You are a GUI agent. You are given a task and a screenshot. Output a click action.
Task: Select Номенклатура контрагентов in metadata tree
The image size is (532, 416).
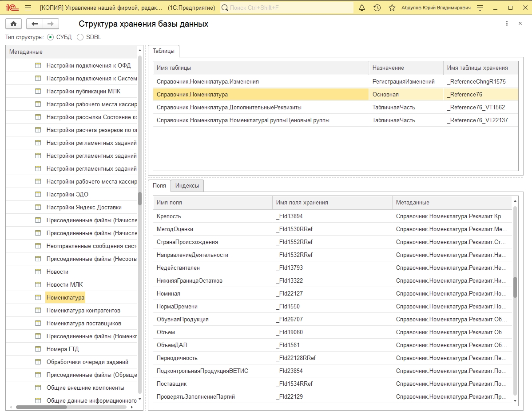(x=83, y=310)
